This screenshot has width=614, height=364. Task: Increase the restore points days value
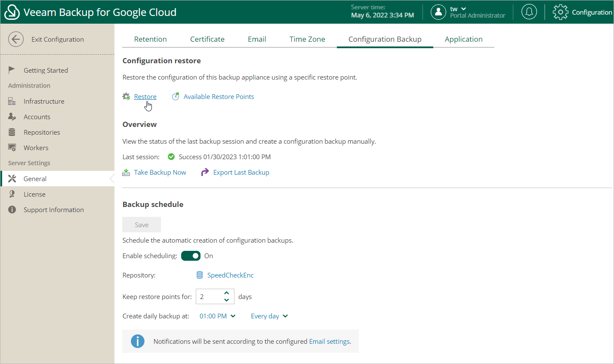[x=227, y=293]
